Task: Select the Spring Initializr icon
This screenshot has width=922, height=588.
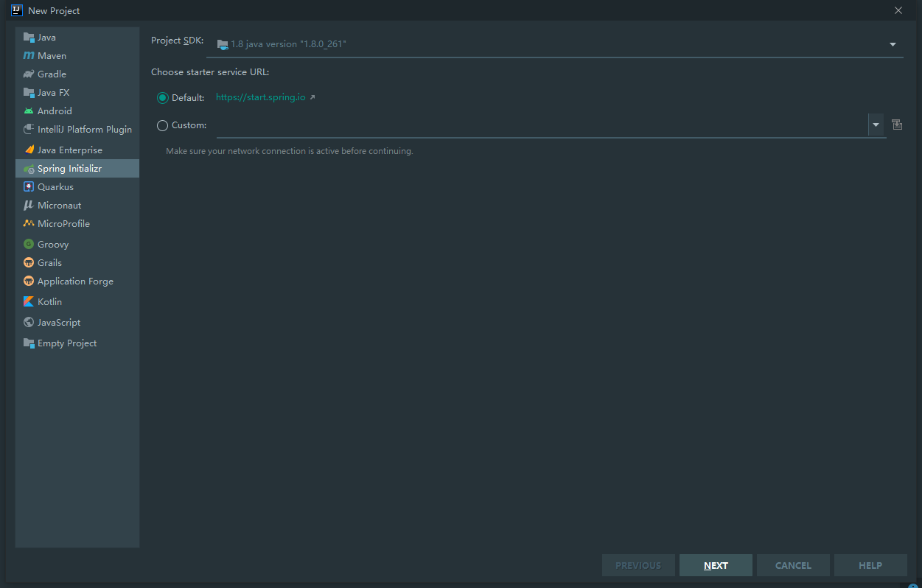Action: coord(29,169)
